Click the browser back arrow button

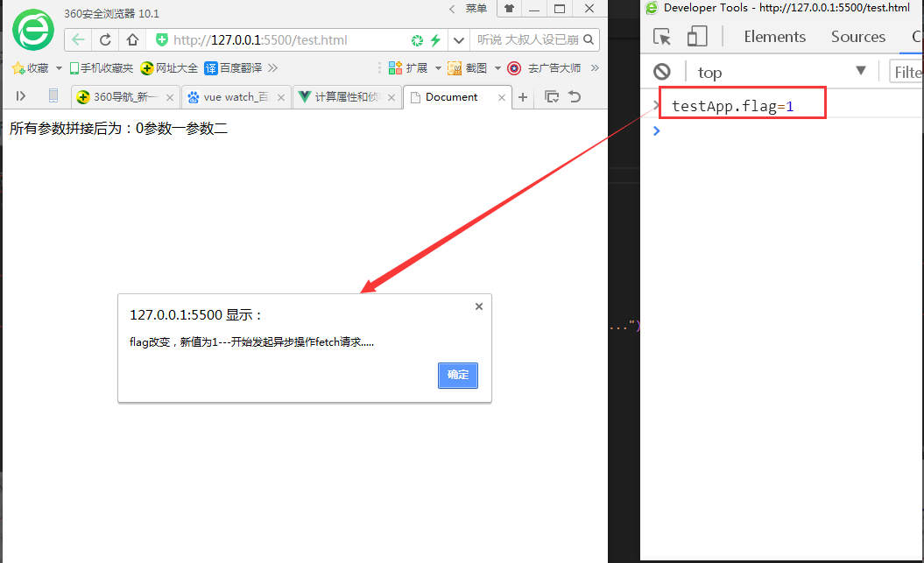point(78,40)
